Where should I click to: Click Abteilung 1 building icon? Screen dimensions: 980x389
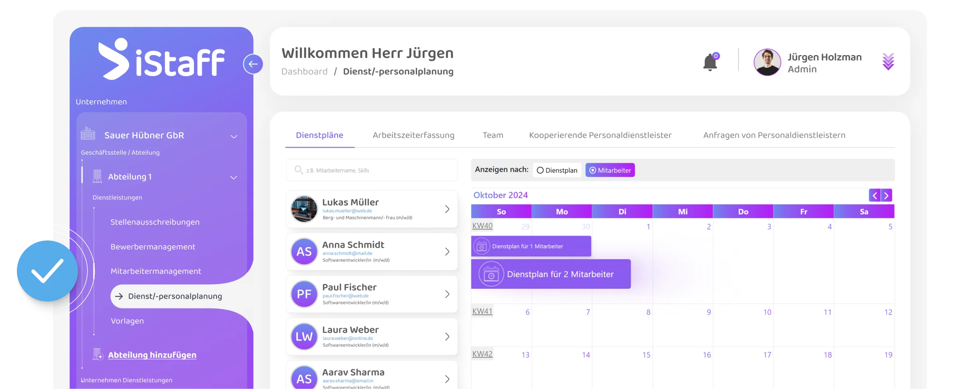tap(97, 176)
